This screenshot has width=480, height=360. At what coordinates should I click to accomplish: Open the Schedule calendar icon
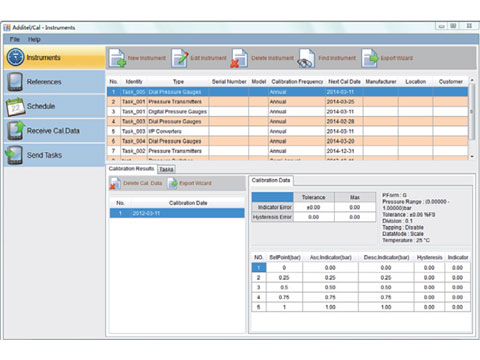[x=15, y=107]
